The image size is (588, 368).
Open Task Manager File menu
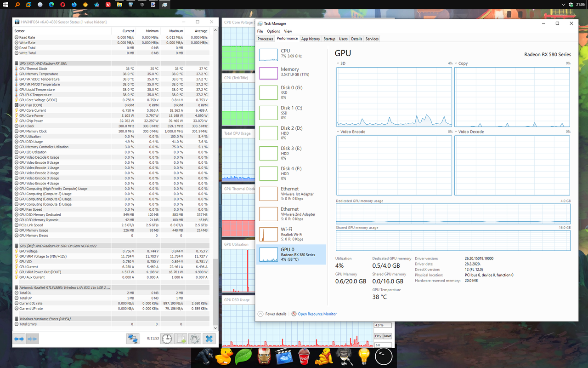[x=260, y=31]
